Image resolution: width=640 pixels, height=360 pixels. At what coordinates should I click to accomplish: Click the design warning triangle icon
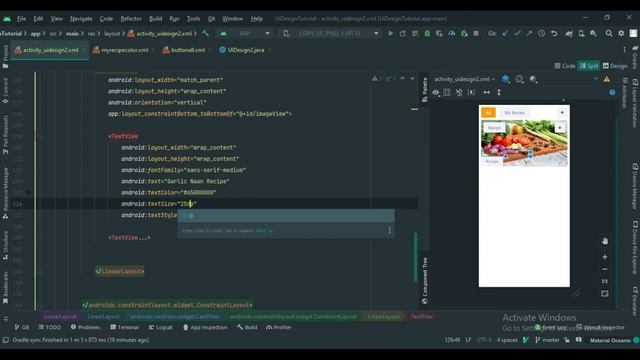point(607,79)
